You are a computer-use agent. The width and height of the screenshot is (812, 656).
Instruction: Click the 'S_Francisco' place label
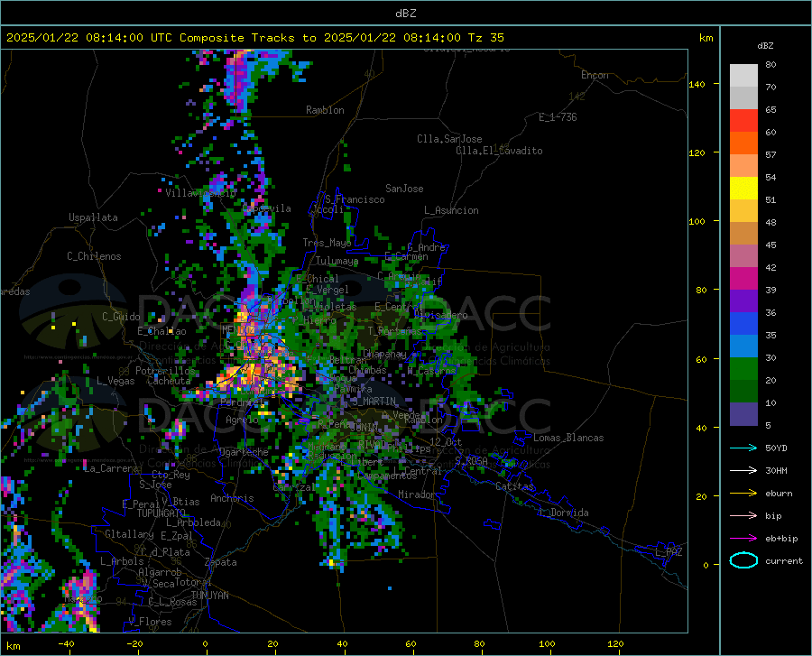355,199
